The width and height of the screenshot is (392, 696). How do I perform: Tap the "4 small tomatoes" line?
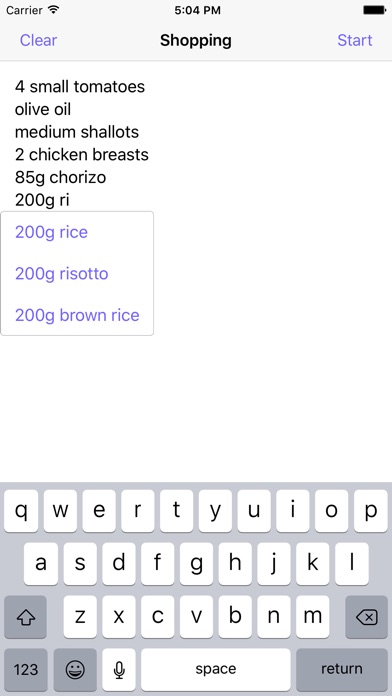tap(80, 86)
